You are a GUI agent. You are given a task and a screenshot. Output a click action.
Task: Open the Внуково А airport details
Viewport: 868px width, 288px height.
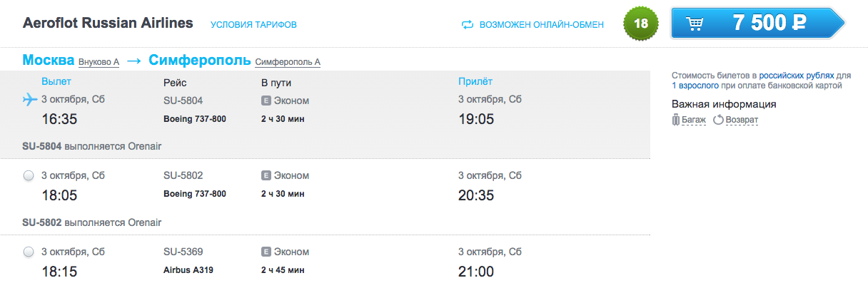99,62
